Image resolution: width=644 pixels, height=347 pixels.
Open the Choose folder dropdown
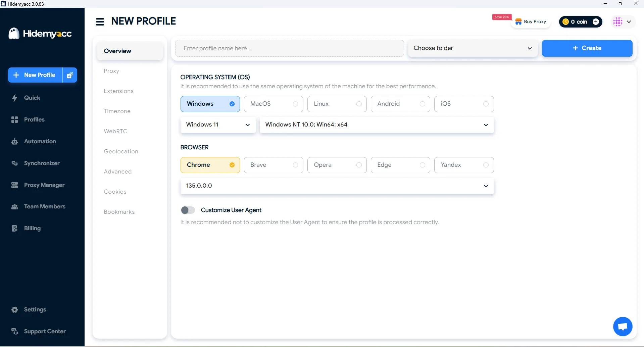pos(472,48)
